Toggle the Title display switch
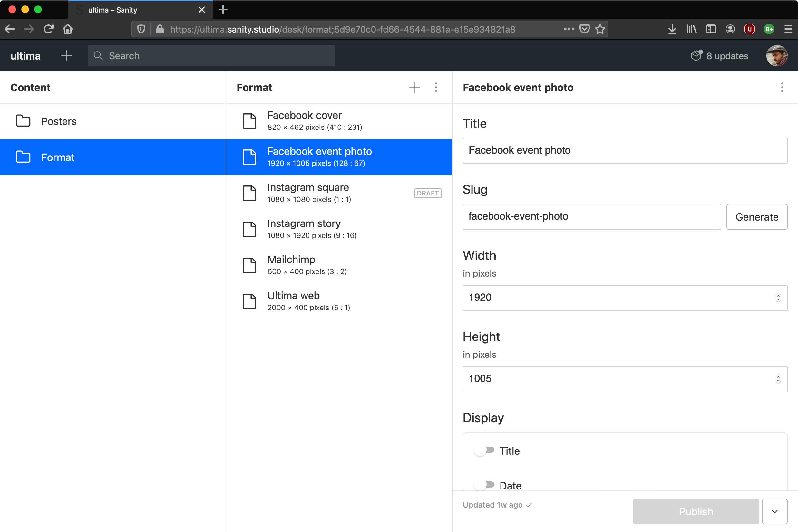The width and height of the screenshot is (798, 532). point(484,451)
